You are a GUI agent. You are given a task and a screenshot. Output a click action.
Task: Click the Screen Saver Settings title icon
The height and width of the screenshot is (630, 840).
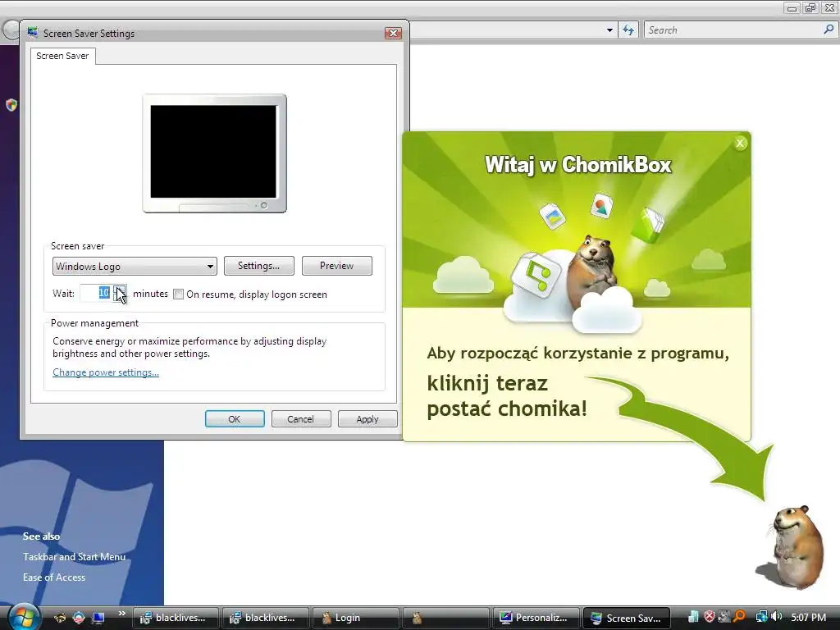click(x=33, y=33)
